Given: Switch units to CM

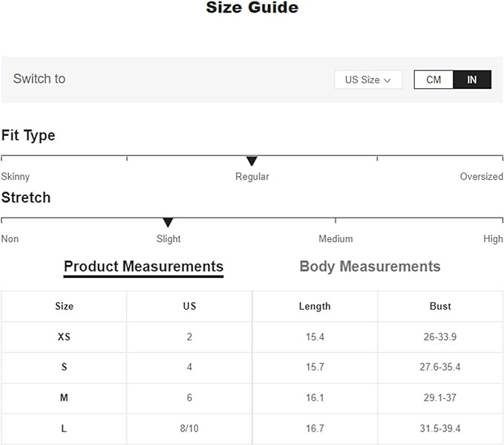Looking at the screenshot, I should (x=433, y=79).
